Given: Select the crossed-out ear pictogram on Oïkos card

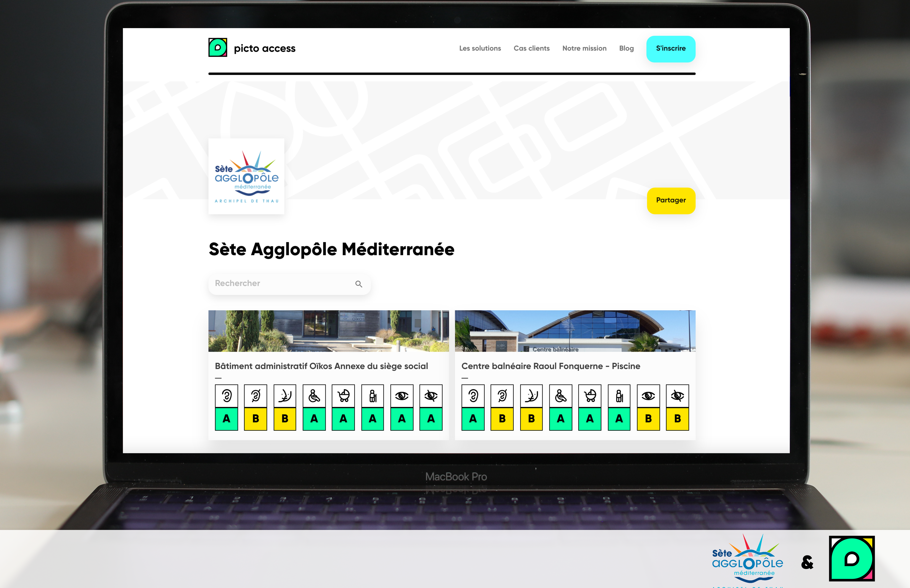Looking at the screenshot, I should click(255, 396).
